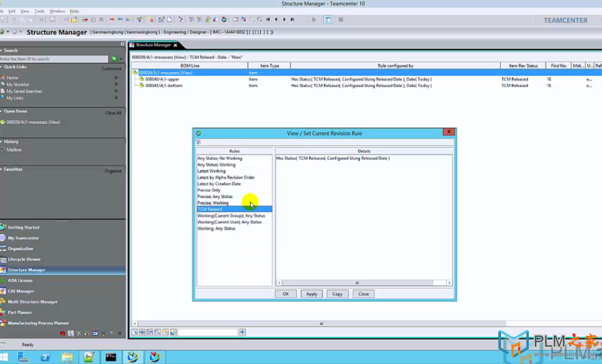Screen dimensions: 602x364
Task: Launch Lifecycle Viewer
Action: [x=24, y=259]
